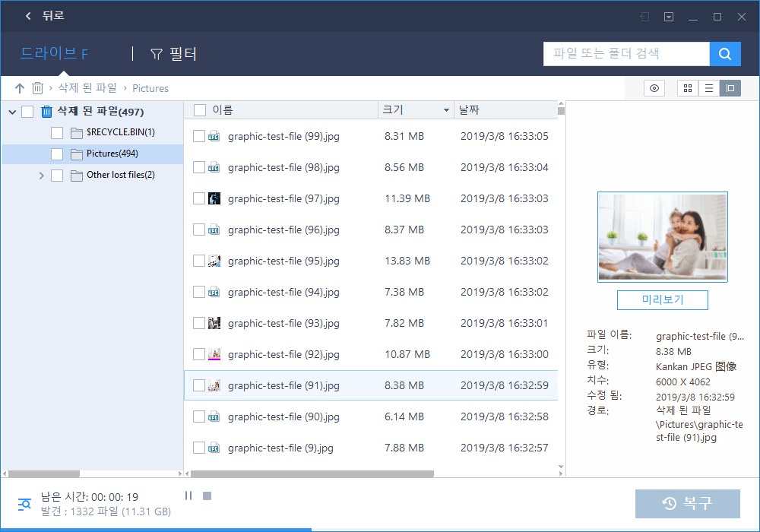This screenshot has height=532, width=760.
Task: Click the scan status magnifier icon
Action: point(24,505)
